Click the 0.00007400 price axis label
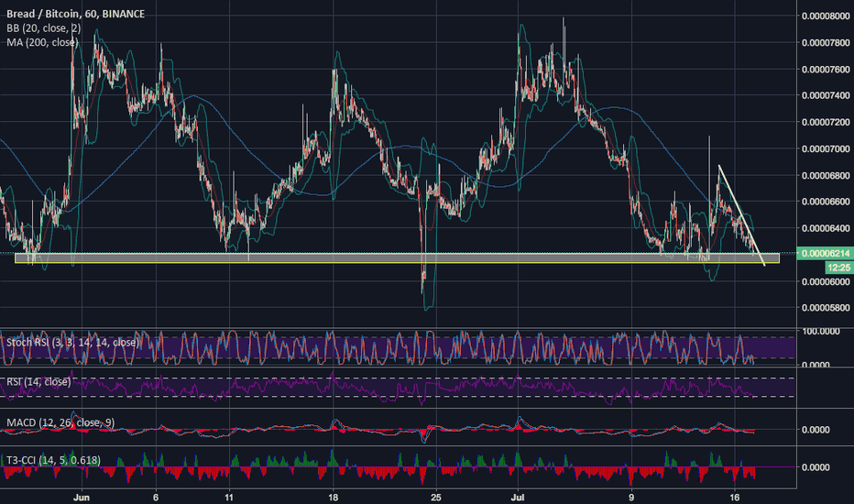The width and height of the screenshot is (854, 504). point(826,95)
